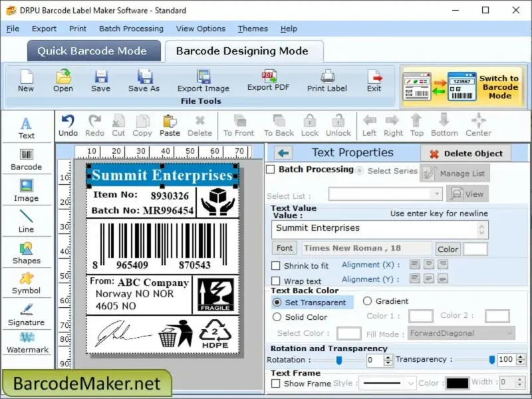Click Switch to Barcode Mode button

(464, 87)
